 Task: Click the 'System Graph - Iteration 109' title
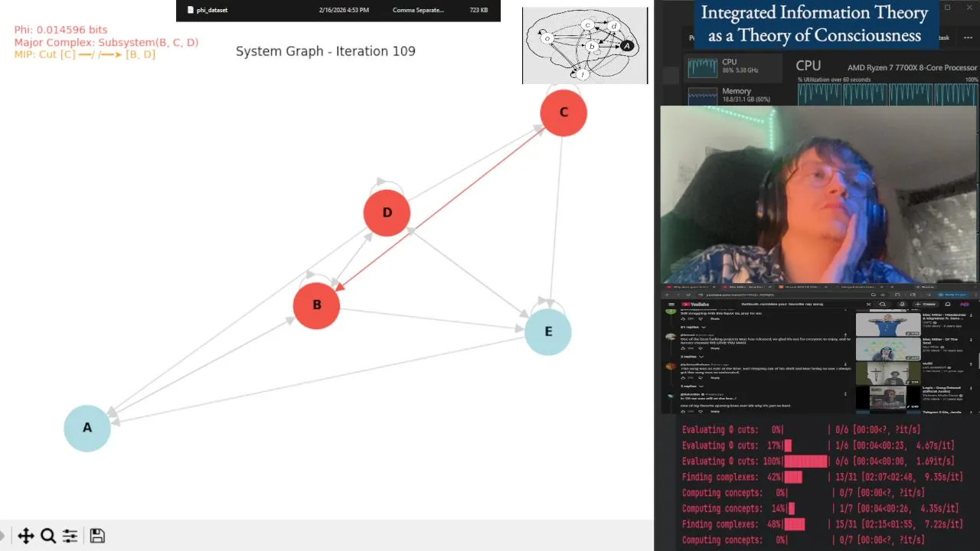point(325,51)
